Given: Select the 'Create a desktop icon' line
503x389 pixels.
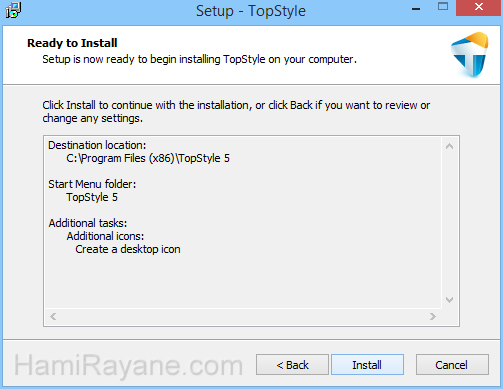Looking at the screenshot, I should [x=128, y=249].
